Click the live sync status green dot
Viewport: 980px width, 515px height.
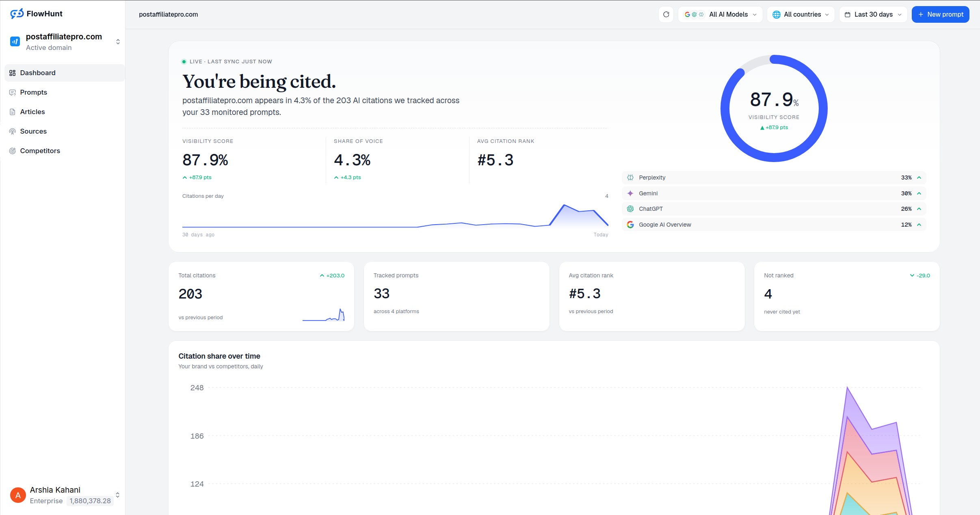(184, 62)
